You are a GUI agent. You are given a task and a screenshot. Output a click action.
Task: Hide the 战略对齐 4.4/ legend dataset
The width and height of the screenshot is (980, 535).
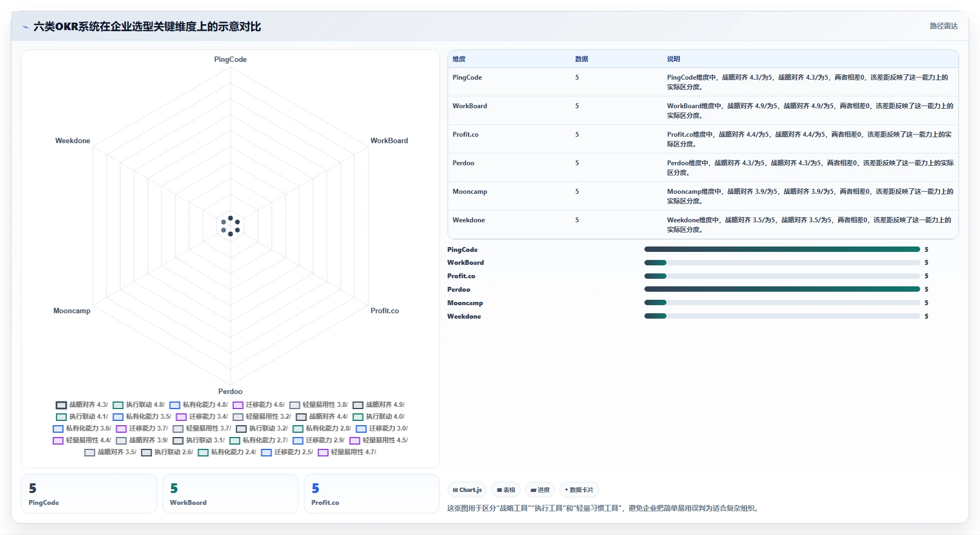(322, 417)
